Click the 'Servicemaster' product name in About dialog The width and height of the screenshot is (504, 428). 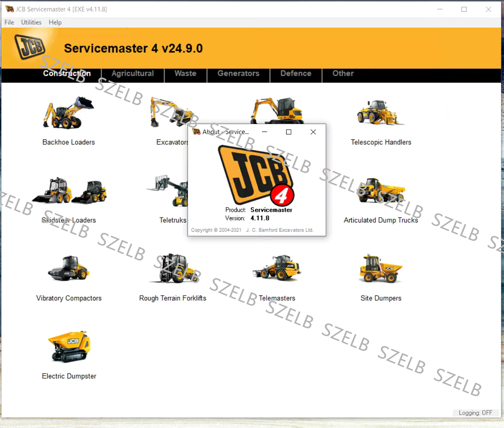coord(271,210)
